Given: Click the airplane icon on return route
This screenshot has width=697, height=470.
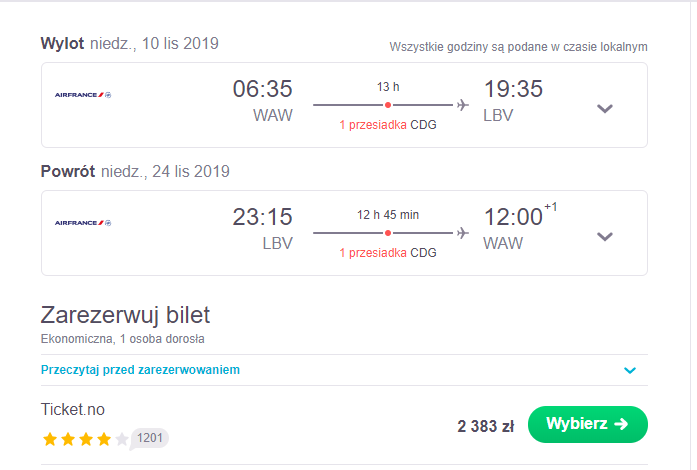Looking at the screenshot, I should tap(463, 233).
